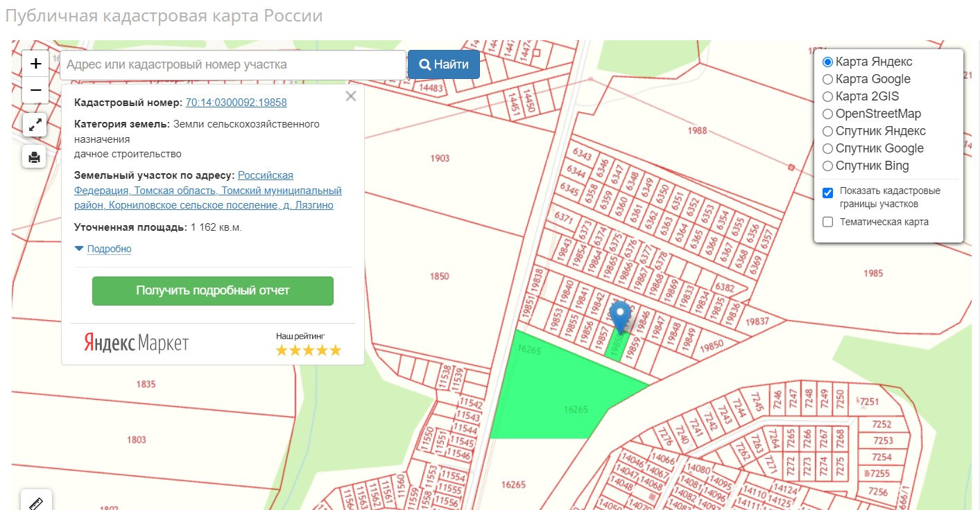
Task: Switch to Спутник Яндекс layer
Action: pyautogui.click(x=827, y=132)
